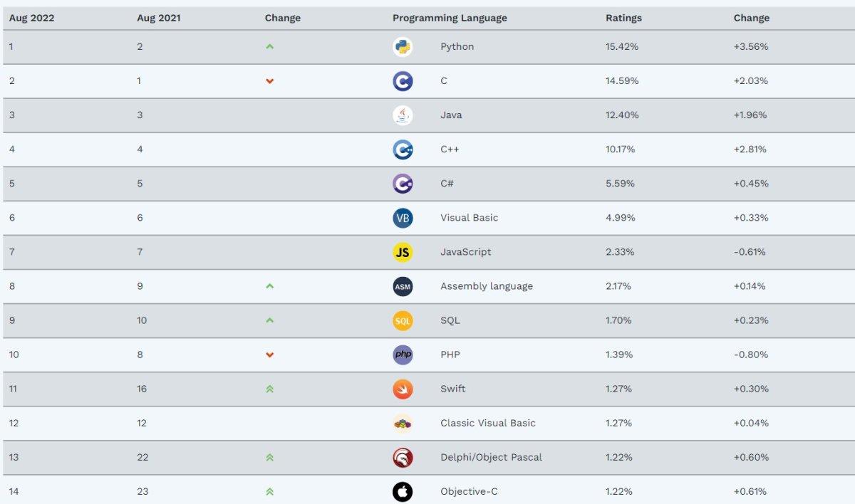
Task: Click the Programming Language column header
Action: (x=450, y=18)
